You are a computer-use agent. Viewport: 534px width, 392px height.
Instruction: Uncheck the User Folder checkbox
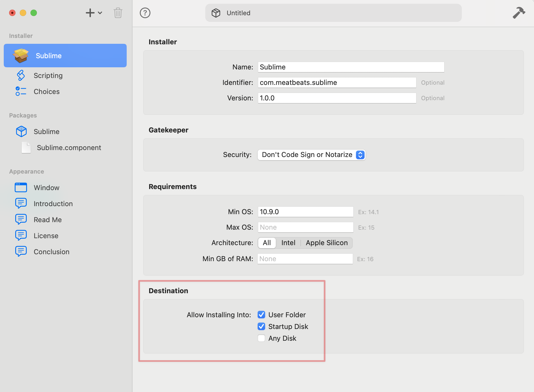pos(261,315)
